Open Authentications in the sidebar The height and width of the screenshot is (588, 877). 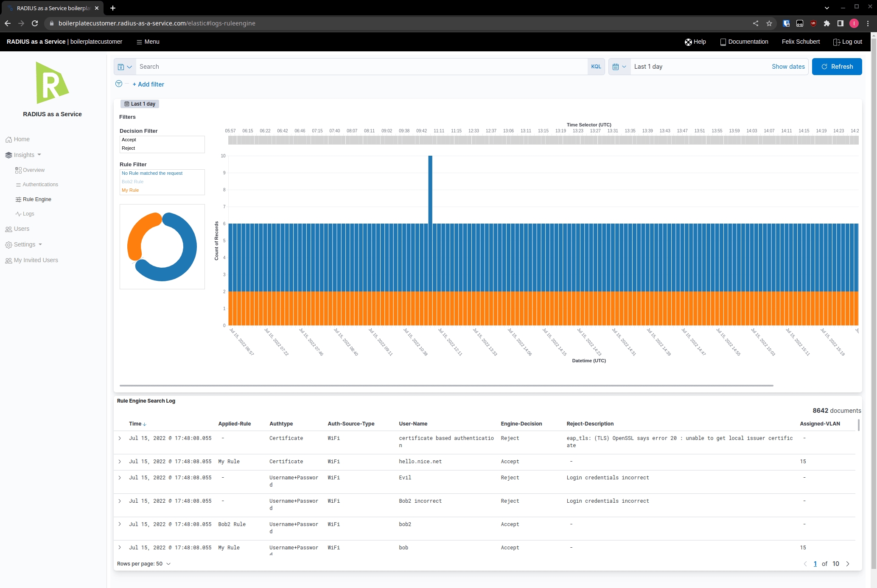tap(40, 185)
